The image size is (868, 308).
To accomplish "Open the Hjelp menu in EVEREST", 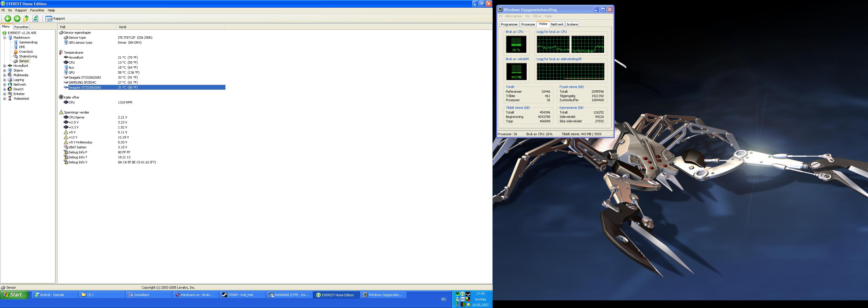I will 51,11.
